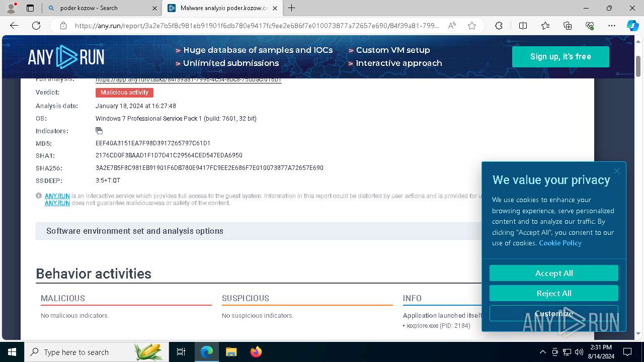Show hidden system tray icons

click(542, 352)
